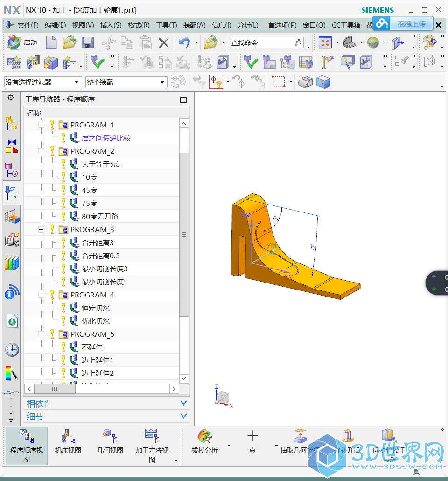Image resolution: width=448 pixels, height=481 pixels.
Task: Open the 编辑(E) menu
Action: [55, 25]
